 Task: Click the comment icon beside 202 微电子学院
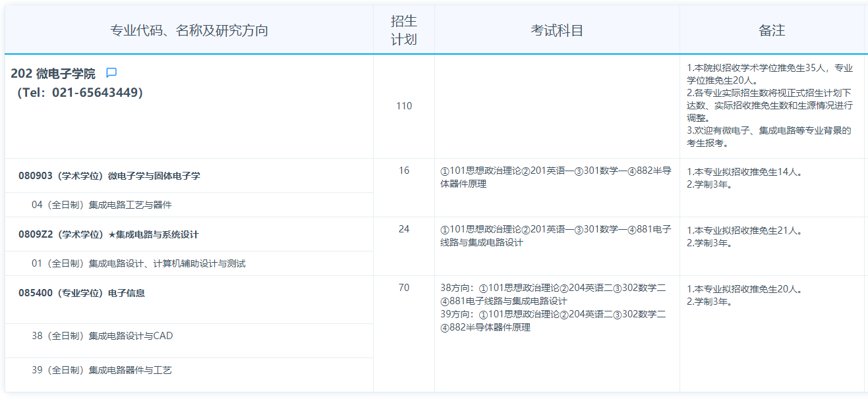pos(111,73)
